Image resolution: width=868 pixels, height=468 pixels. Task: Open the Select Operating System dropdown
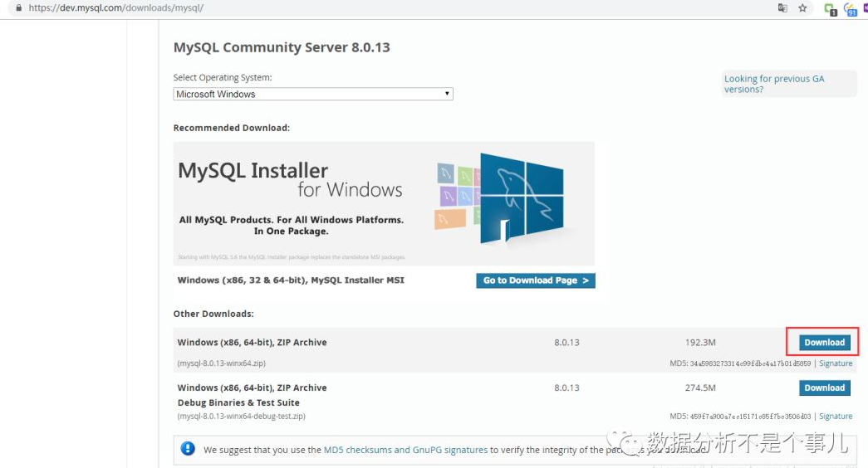tap(313, 94)
